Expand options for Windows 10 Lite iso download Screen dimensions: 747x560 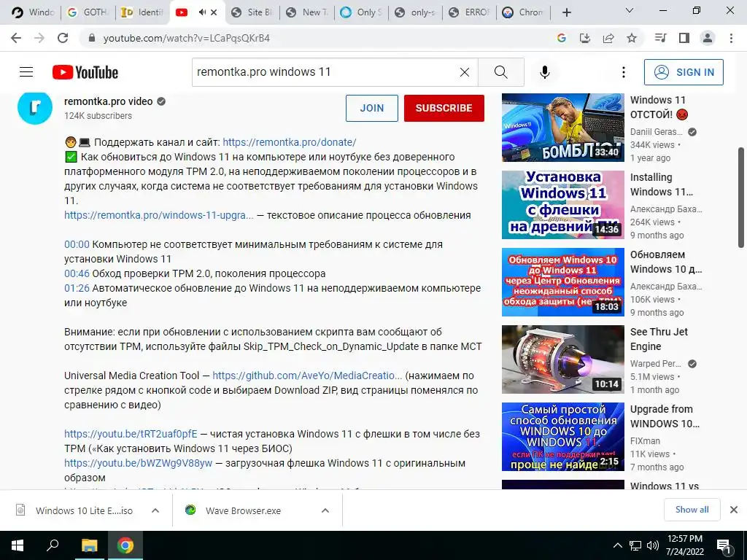[155, 510]
